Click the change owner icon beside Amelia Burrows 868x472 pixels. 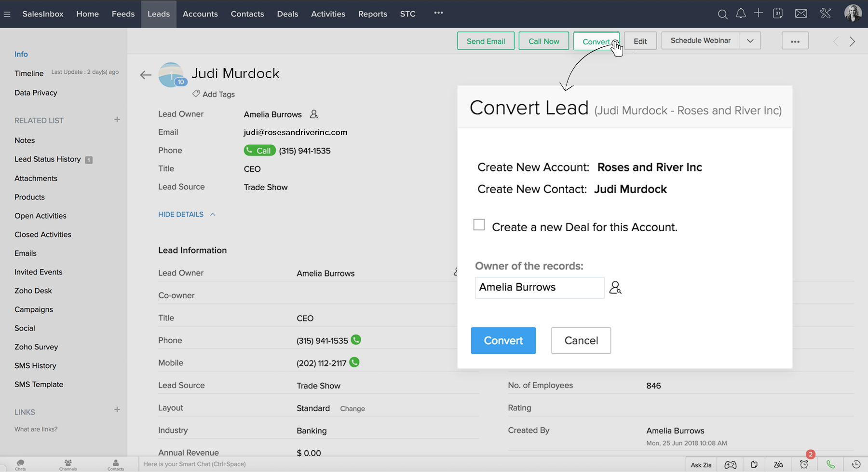pyautogui.click(x=314, y=114)
